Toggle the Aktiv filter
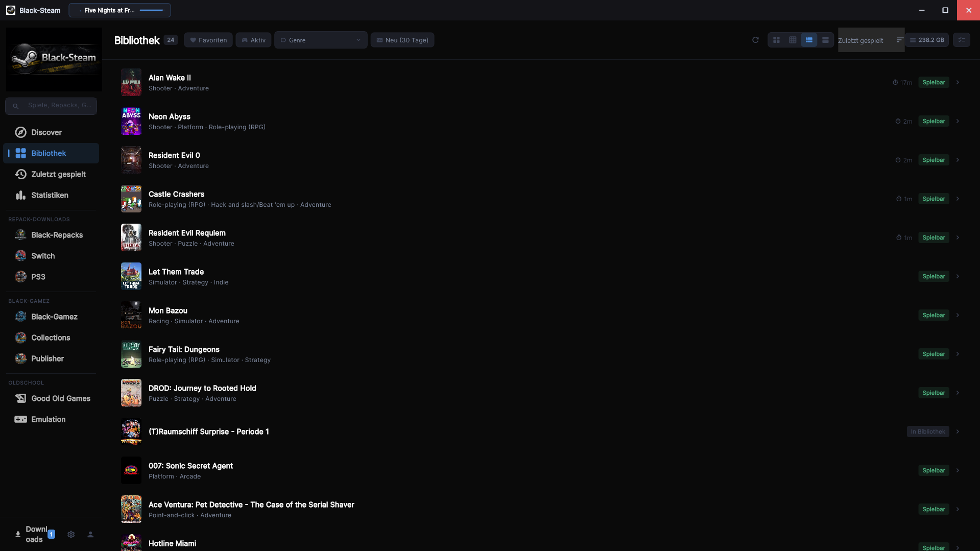Screen dimensions: 980x551 click(253, 40)
